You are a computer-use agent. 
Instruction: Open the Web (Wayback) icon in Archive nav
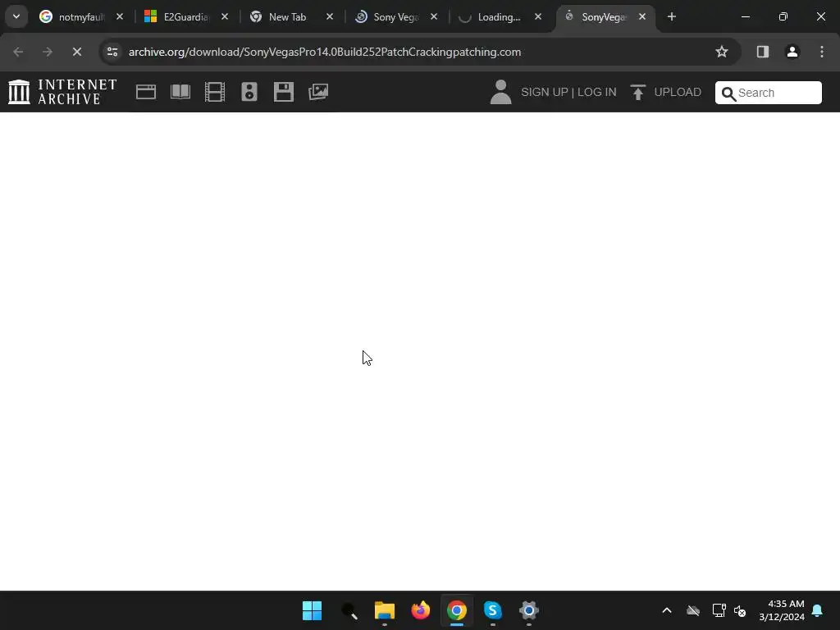click(146, 92)
